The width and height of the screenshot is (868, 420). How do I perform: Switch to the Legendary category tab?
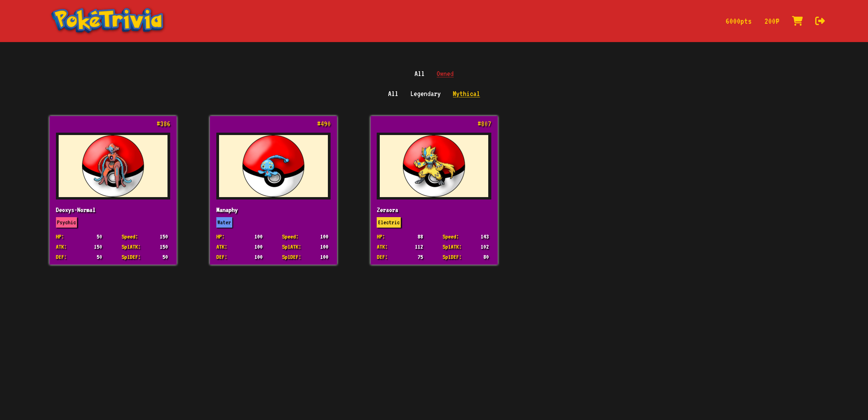425,94
